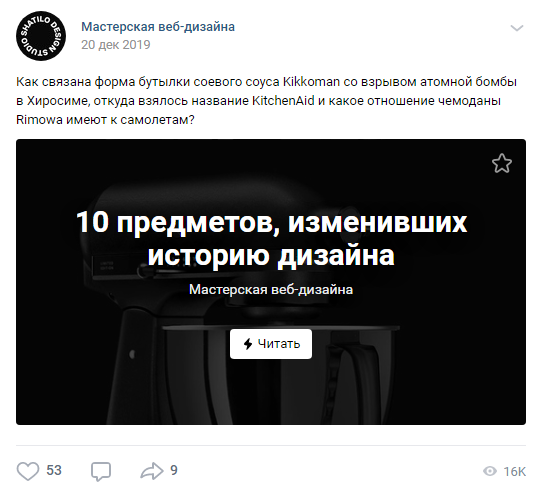This screenshot has height=492, width=542.
Task: Click the 16K views count
Action: (x=514, y=471)
